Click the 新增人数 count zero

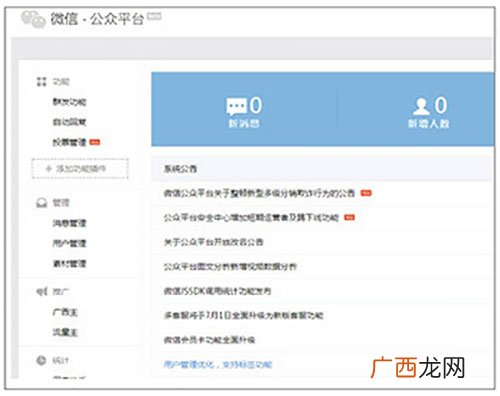point(440,105)
